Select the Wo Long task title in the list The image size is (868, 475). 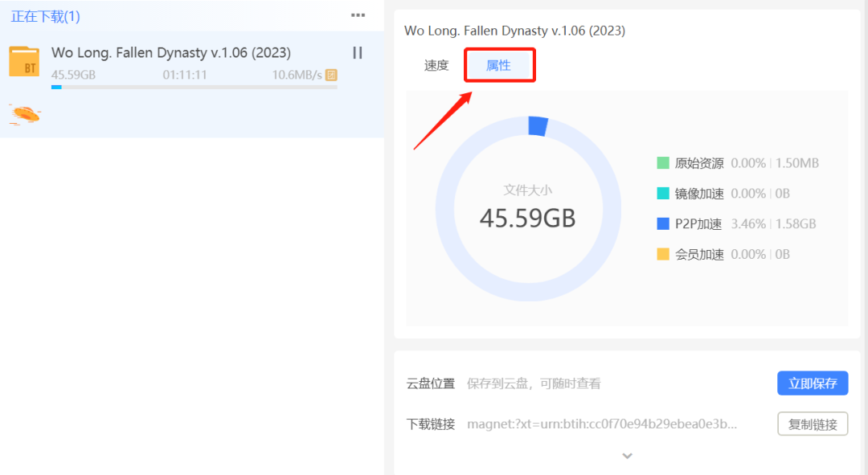click(x=171, y=52)
